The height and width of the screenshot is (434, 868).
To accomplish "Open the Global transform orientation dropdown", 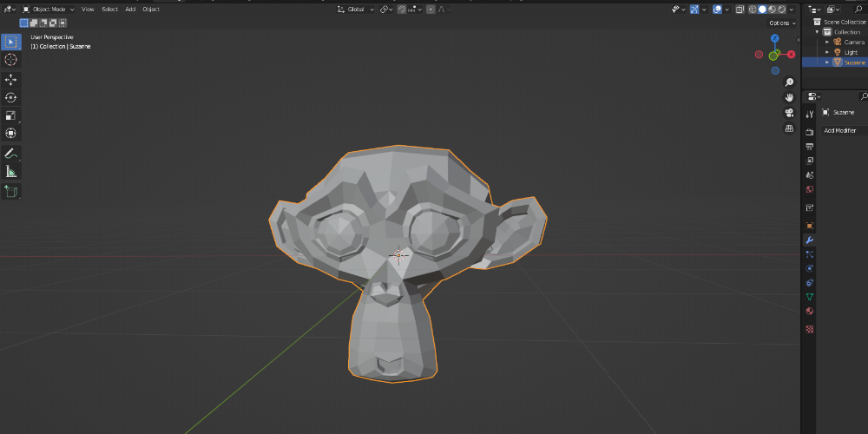I will click(356, 10).
